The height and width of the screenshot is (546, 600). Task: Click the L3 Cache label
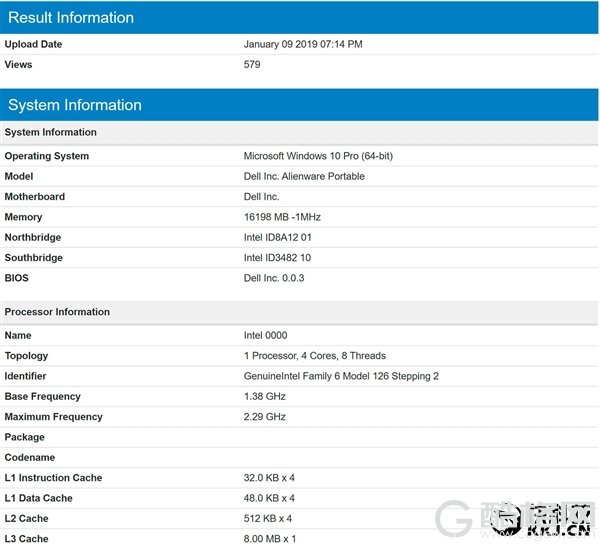26,539
